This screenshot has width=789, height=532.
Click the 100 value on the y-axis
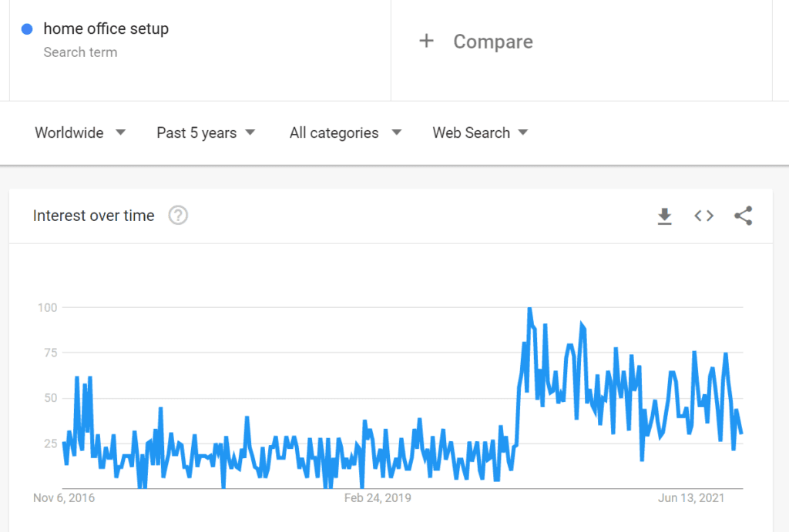point(47,308)
